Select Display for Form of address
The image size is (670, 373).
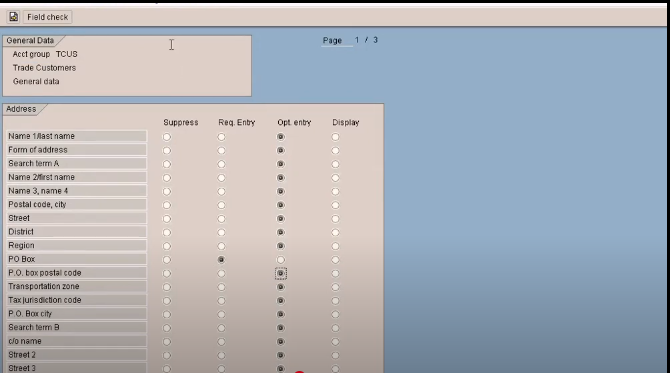coord(335,150)
